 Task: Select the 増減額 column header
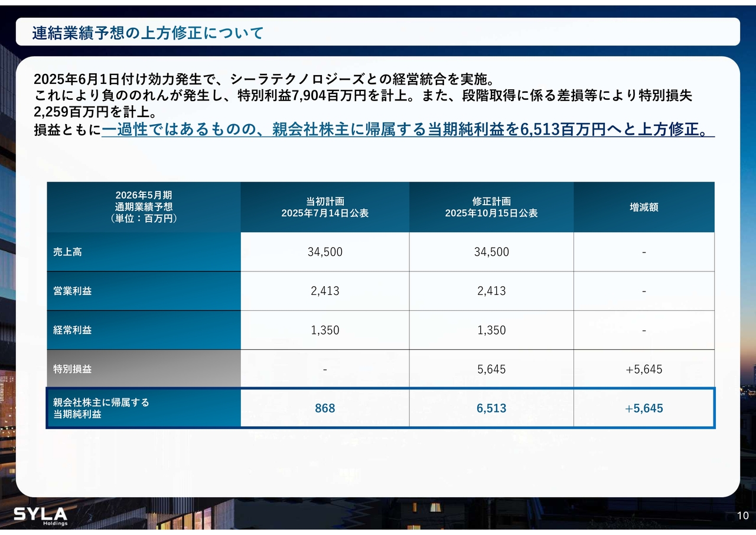pyautogui.click(x=644, y=207)
